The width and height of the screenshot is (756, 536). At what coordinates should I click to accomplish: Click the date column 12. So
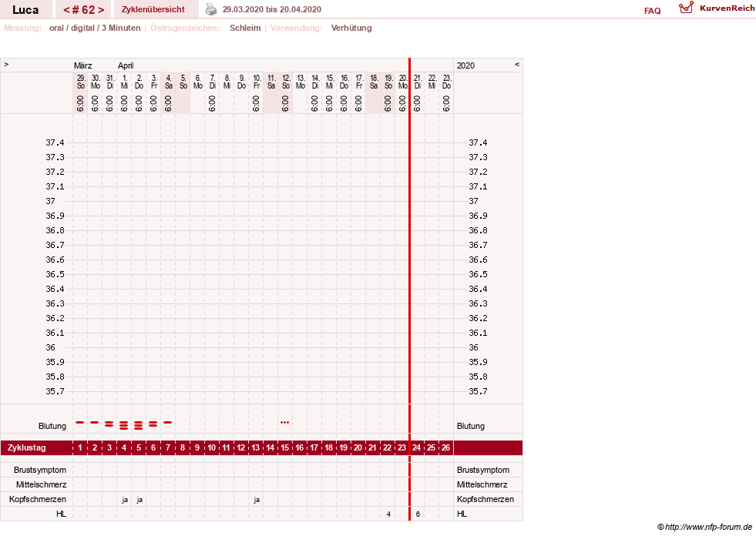click(285, 82)
